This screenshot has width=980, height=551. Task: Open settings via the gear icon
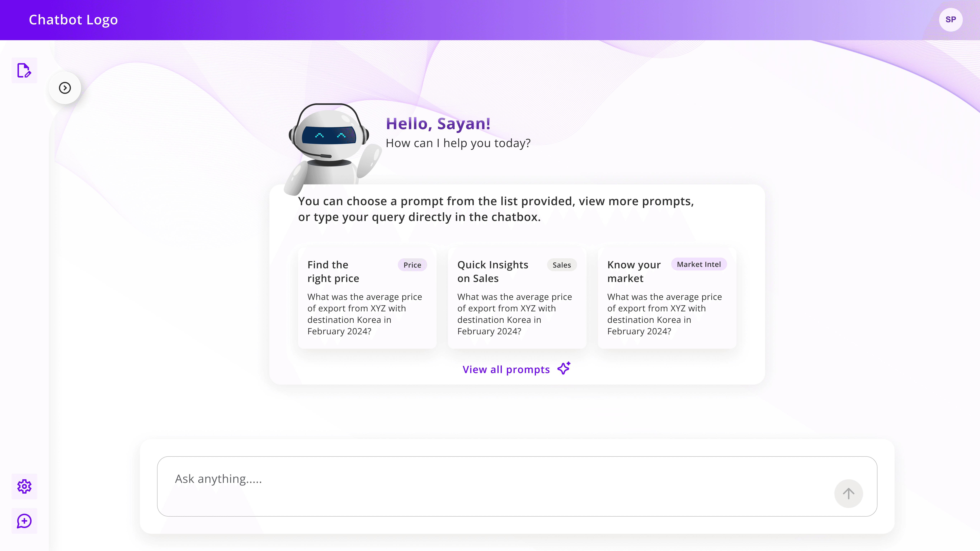click(24, 486)
